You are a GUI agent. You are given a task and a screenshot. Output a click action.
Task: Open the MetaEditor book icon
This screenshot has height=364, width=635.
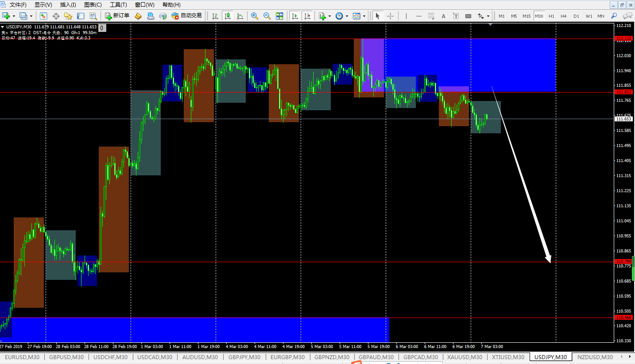(x=138, y=16)
